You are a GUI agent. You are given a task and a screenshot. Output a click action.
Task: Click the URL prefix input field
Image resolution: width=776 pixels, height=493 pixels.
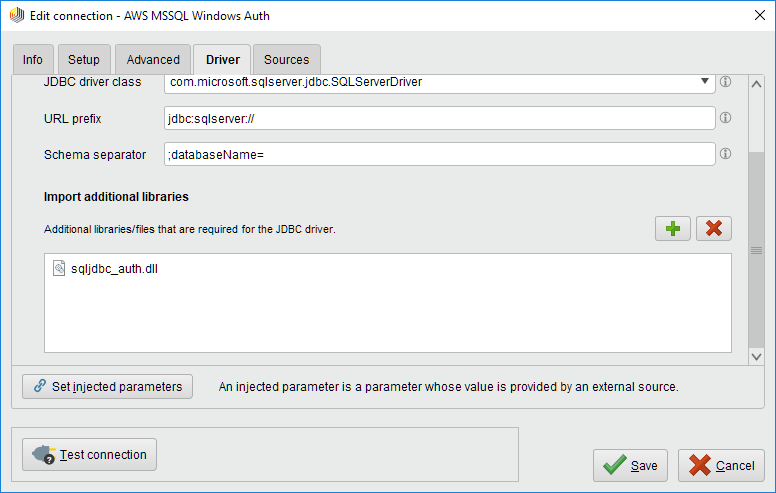point(439,118)
